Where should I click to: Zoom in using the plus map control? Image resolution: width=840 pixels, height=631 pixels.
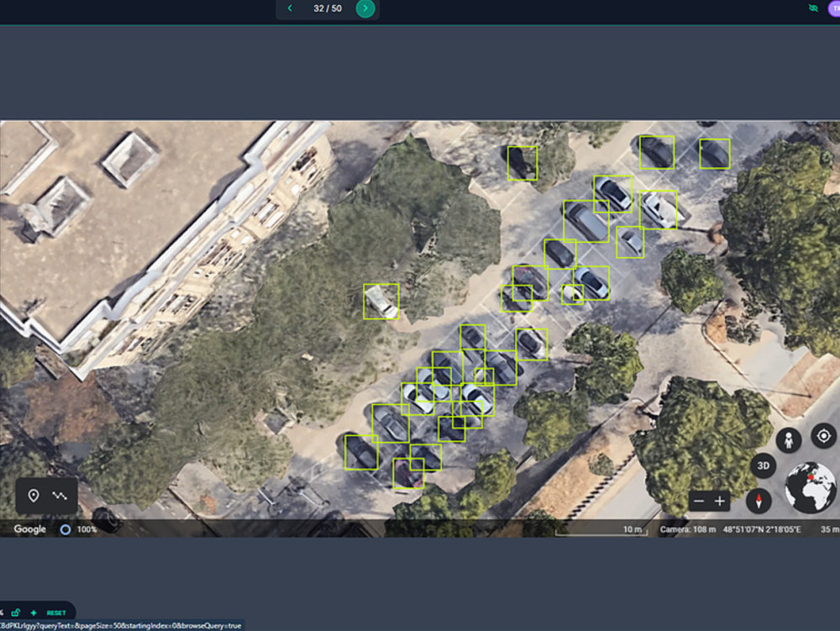(720, 501)
